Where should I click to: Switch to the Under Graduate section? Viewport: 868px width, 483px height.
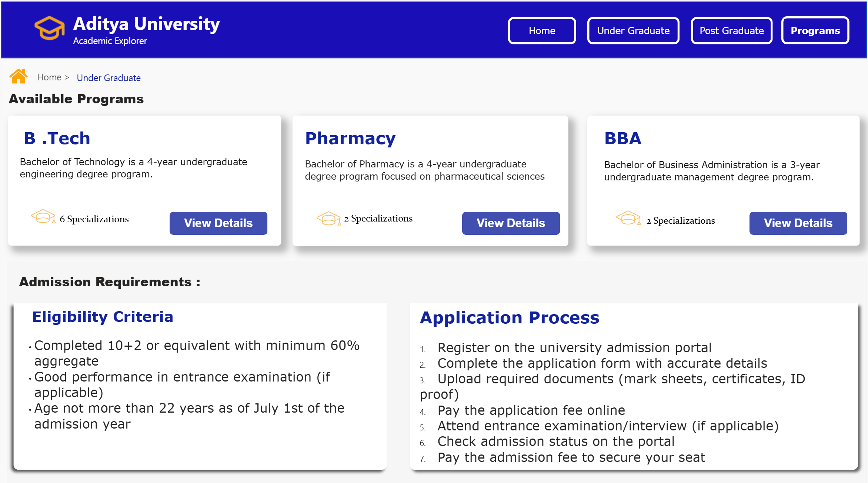(633, 30)
